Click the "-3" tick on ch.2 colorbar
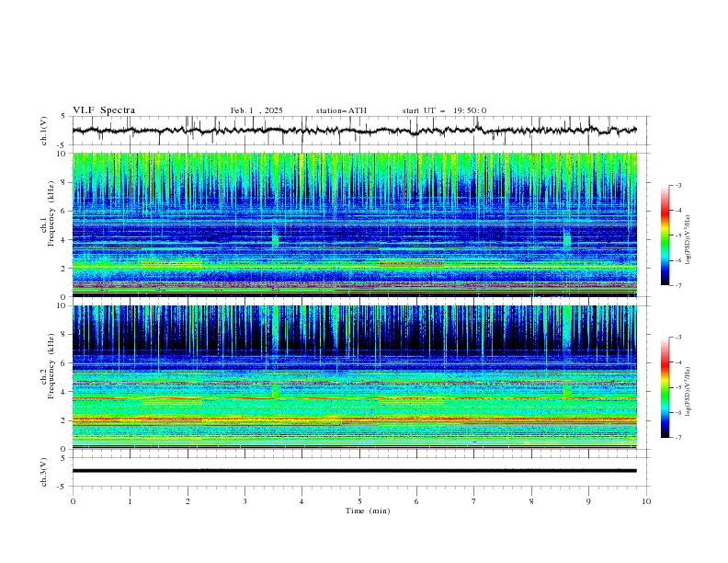Image resolution: width=728 pixels, height=563 pixels. tap(677, 338)
